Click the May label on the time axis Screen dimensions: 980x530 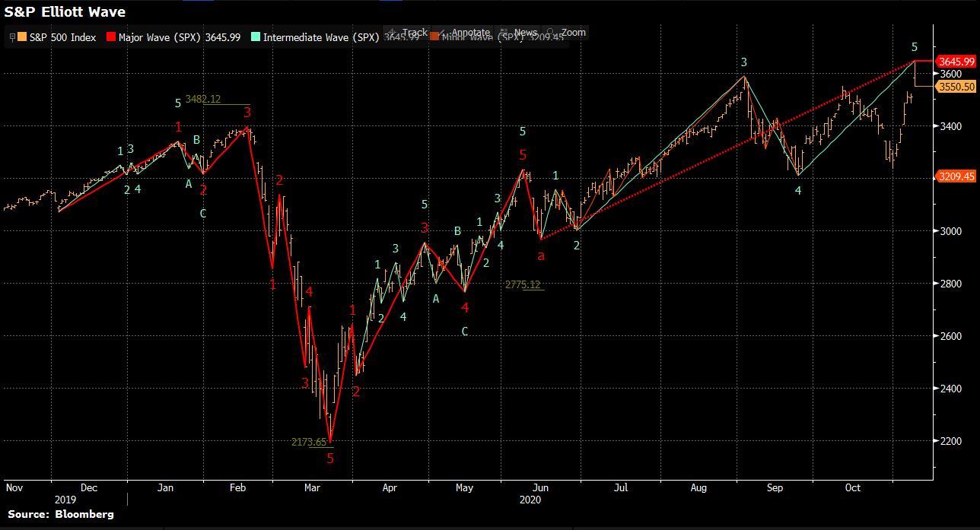tap(464, 487)
